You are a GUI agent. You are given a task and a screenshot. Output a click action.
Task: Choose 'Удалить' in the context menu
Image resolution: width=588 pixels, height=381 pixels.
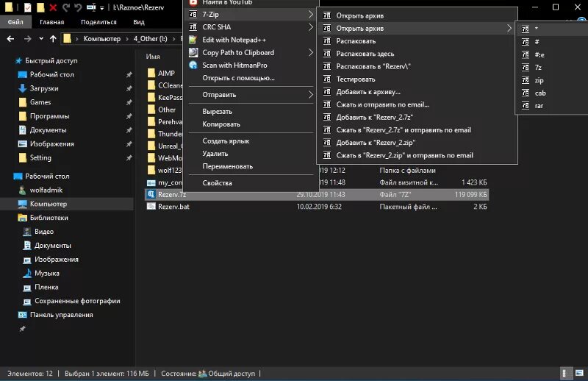[250, 154]
